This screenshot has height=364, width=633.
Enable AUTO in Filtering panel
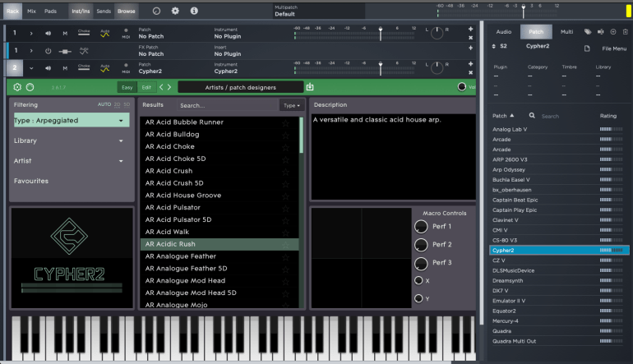point(104,104)
